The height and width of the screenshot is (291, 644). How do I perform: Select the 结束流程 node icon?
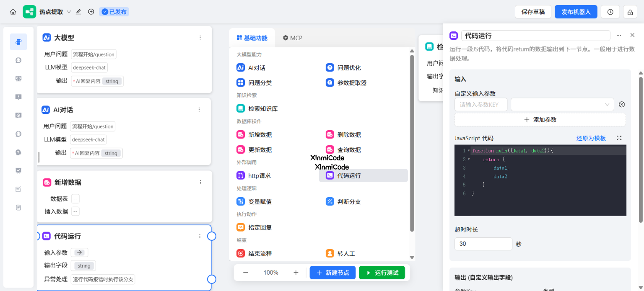coord(241,253)
